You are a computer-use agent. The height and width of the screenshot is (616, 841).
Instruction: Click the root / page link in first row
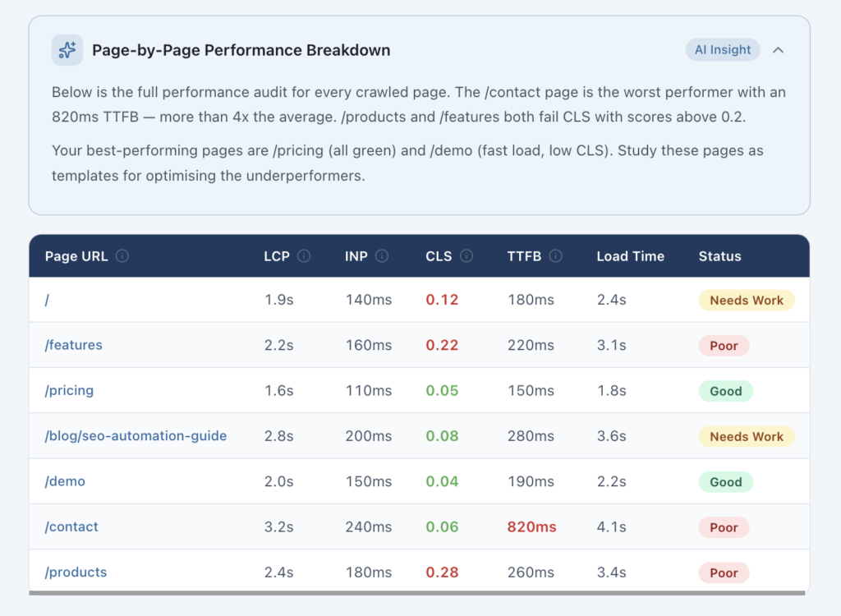[x=46, y=300]
